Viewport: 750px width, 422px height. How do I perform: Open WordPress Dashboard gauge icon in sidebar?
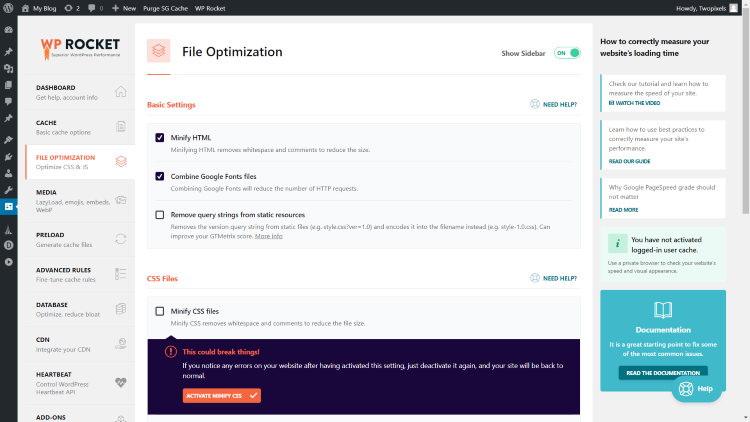coord(9,30)
